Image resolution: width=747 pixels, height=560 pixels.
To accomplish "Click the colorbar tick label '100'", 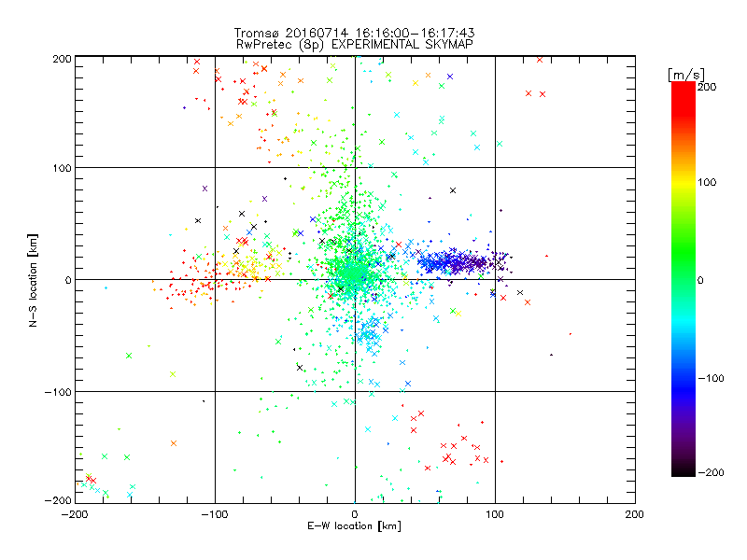I will 707,182.
